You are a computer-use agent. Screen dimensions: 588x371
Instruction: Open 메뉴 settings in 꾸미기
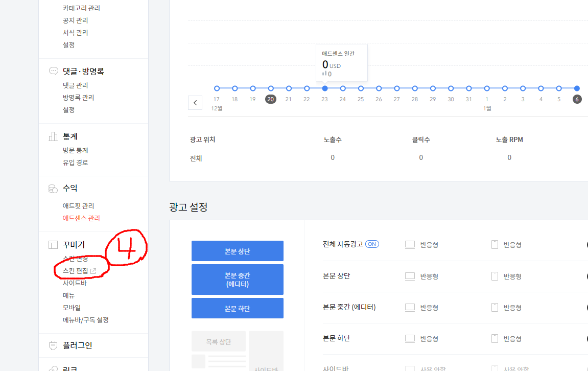(68, 295)
